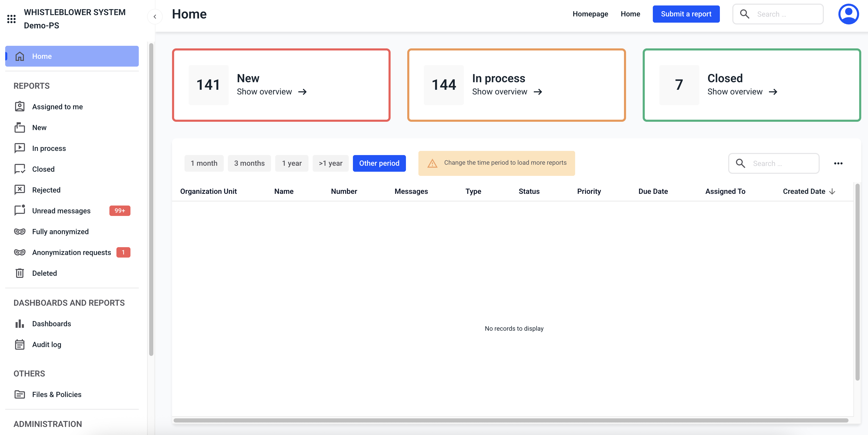This screenshot has height=435, width=868.
Task: Click the user profile avatar icon
Action: [848, 14]
